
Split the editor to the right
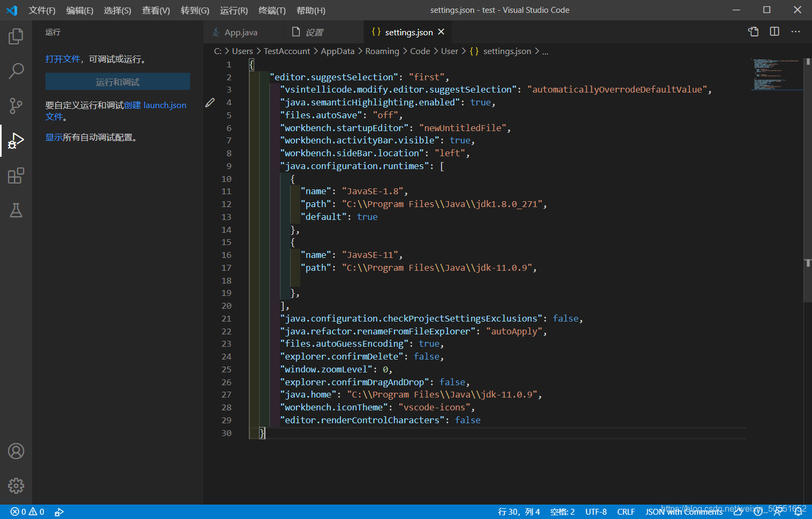[775, 32]
